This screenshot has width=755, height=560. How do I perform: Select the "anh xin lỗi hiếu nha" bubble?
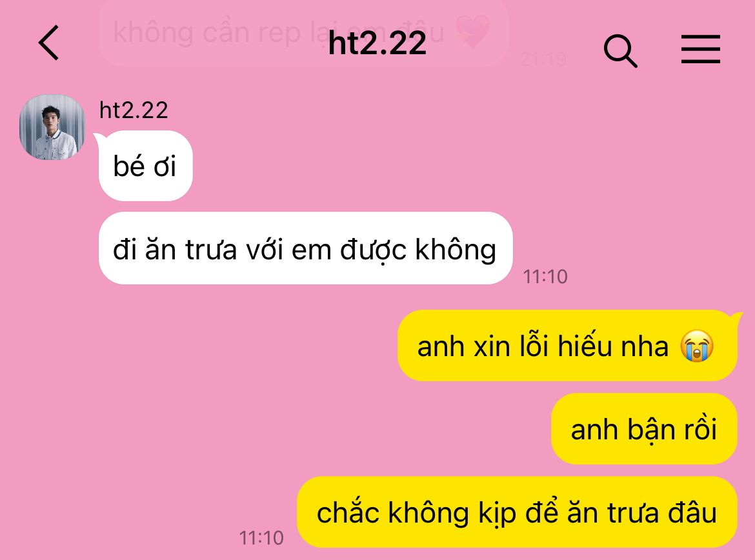567,346
